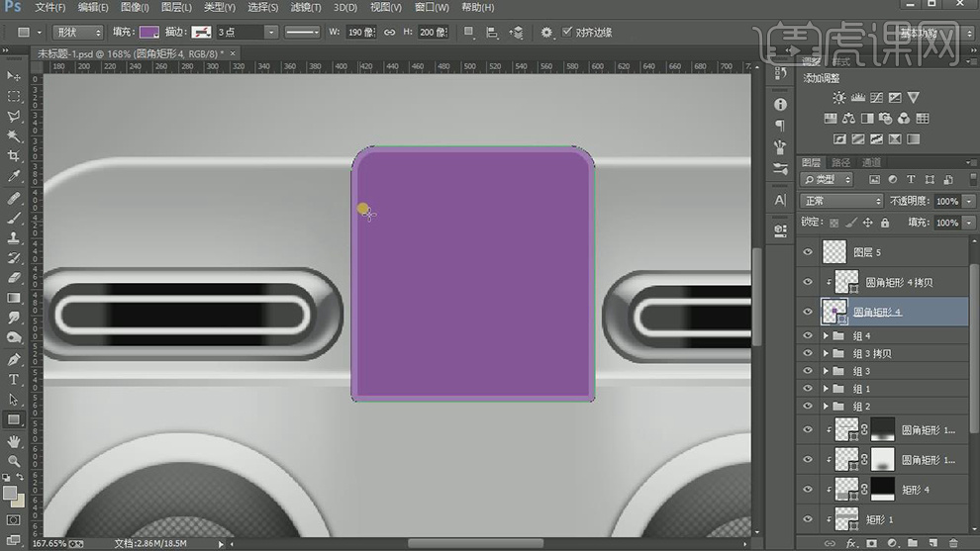Open the 形状 tool mode dropdown
Screen dimensions: 980x551
77,33
